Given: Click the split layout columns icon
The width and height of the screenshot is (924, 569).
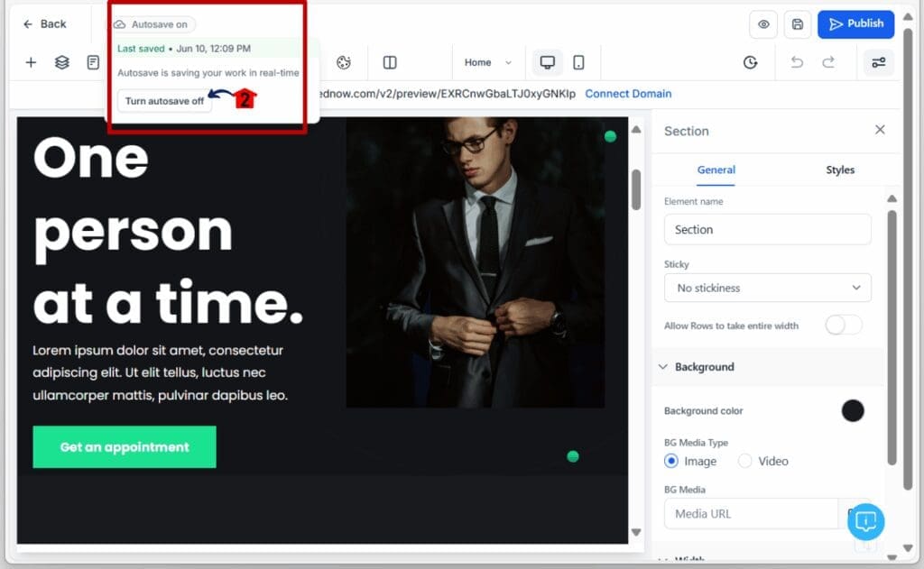Looking at the screenshot, I should pos(390,62).
